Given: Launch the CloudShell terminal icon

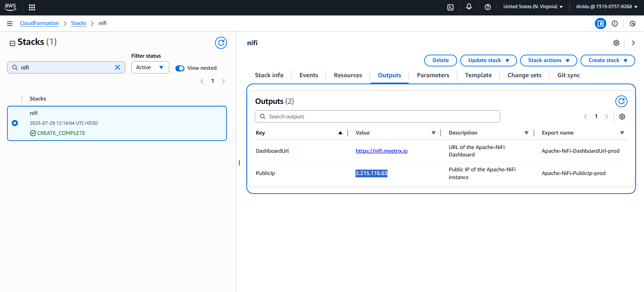Looking at the screenshot, I should point(450,7).
